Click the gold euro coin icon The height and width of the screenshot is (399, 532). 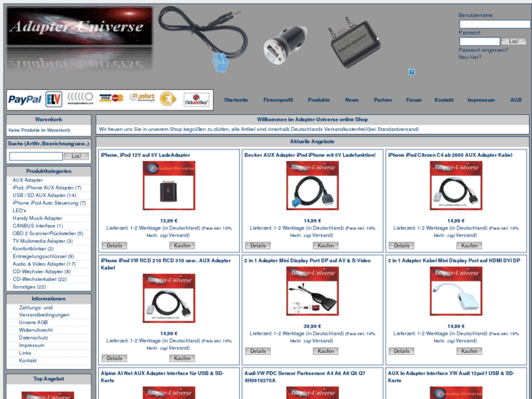(x=168, y=99)
